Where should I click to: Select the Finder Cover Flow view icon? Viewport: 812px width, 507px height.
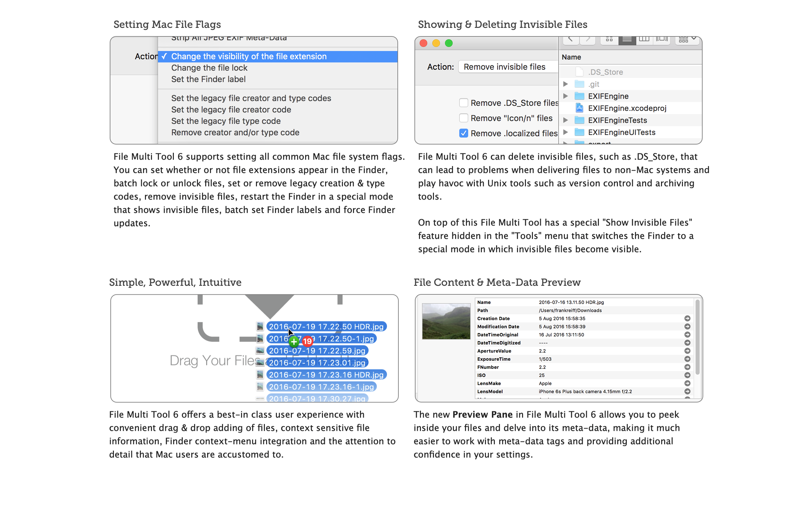pos(662,40)
